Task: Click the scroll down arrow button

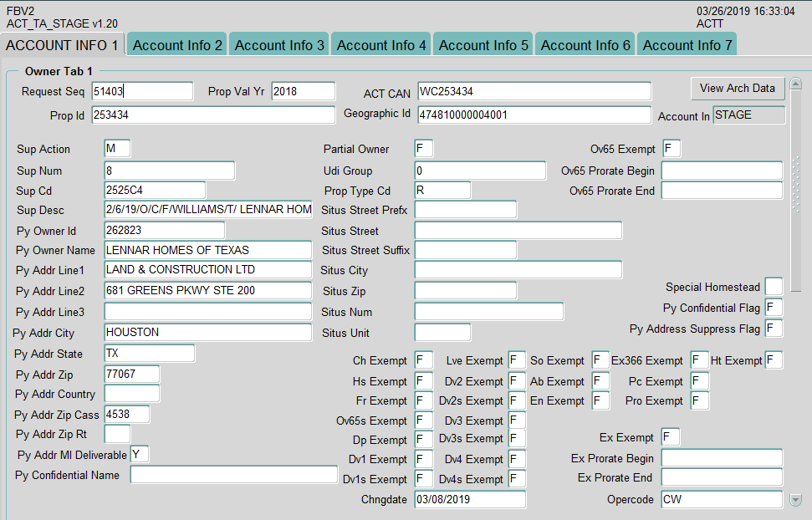Action: click(x=795, y=500)
